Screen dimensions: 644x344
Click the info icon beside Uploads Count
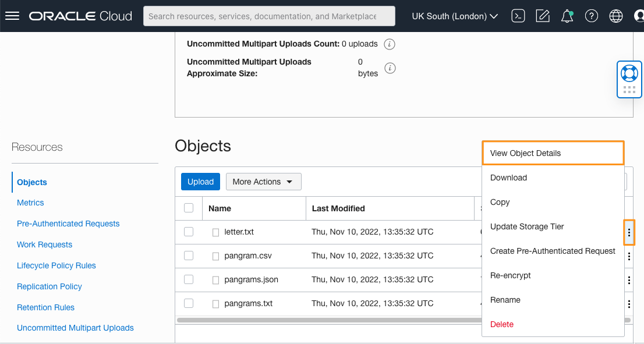390,44
